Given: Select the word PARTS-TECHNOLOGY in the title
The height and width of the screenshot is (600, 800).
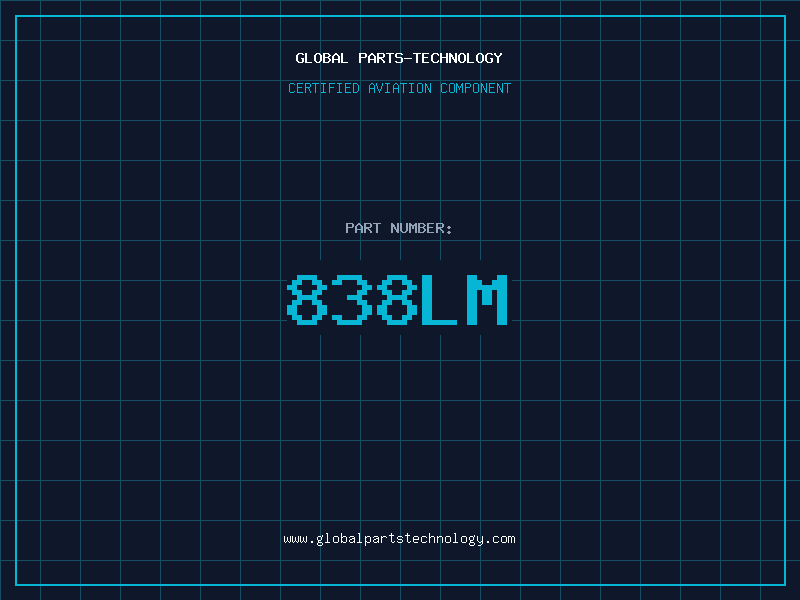Looking at the screenshot, I should [430, 58].
